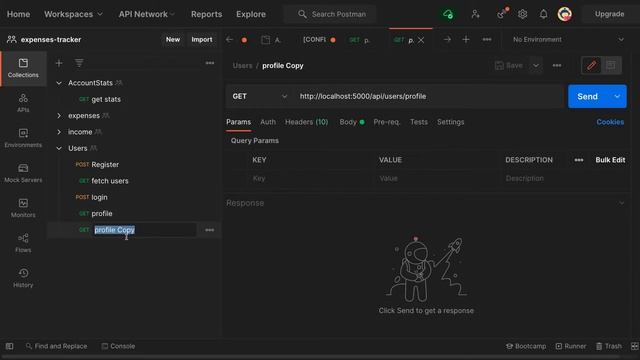The width and height of the screenshot is (640, 360).
Task: Collapse the AccountStats collection
Action: (59, 83)
